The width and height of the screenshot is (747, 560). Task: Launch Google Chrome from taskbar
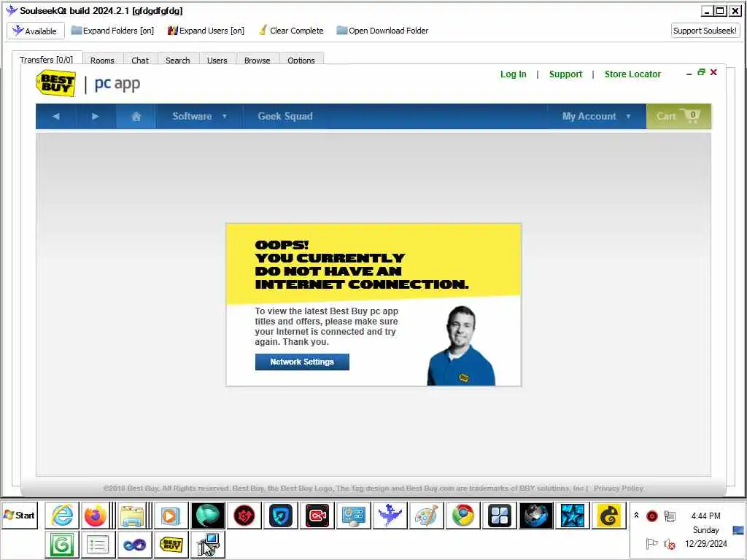463,516
